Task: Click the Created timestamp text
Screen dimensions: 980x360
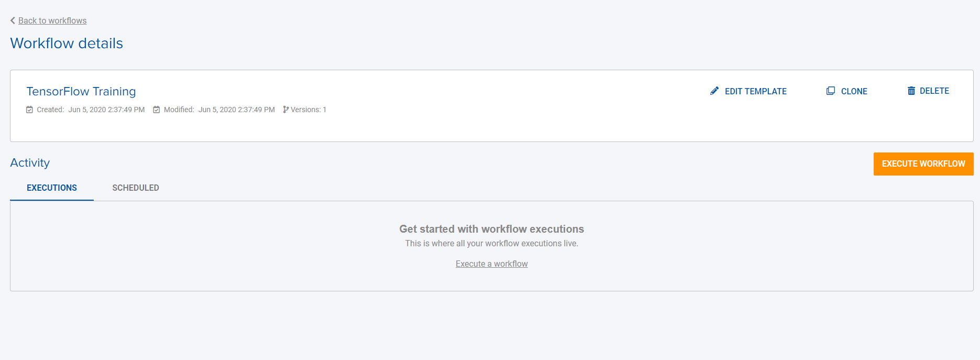Action: click(107, 110)
